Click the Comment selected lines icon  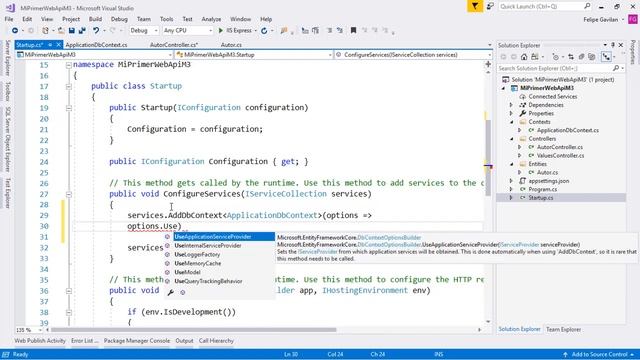point(329,31)
